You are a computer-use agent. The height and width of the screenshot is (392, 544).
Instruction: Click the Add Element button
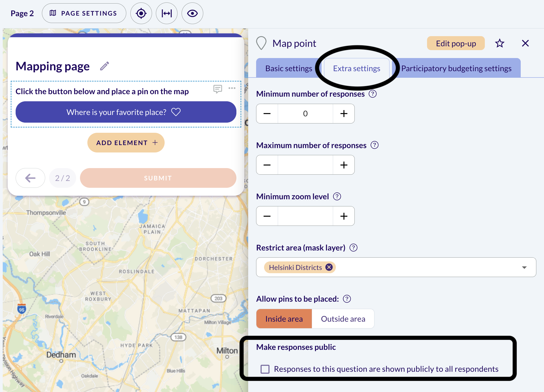pos(126,143)
